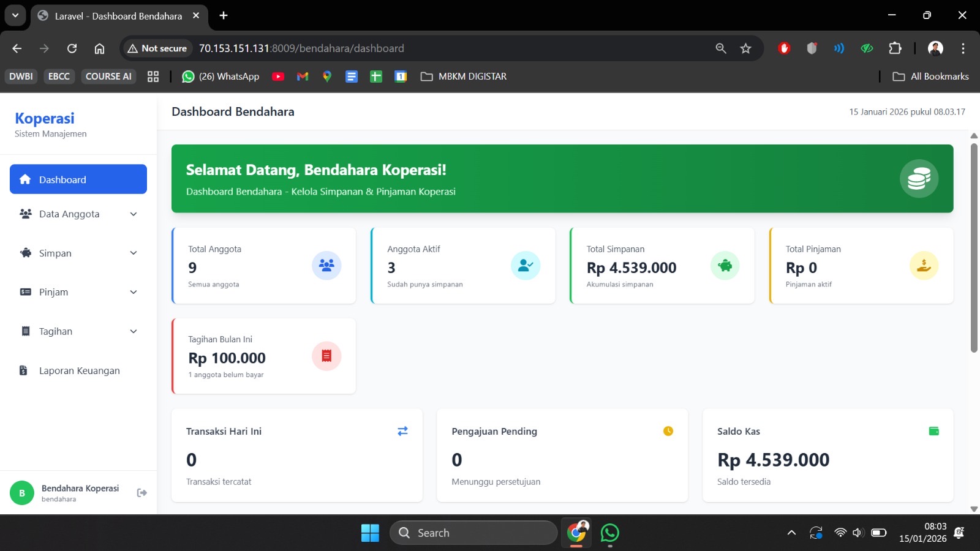Click the Total Simpanan piggy bank icon
Screen dimensions: 980x551
(x=725, y=266)
